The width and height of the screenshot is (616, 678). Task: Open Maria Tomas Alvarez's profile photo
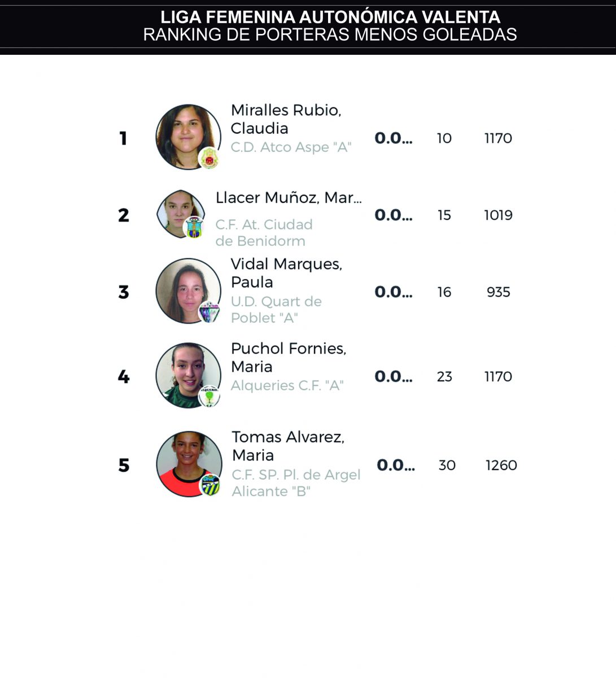[189, 464]
